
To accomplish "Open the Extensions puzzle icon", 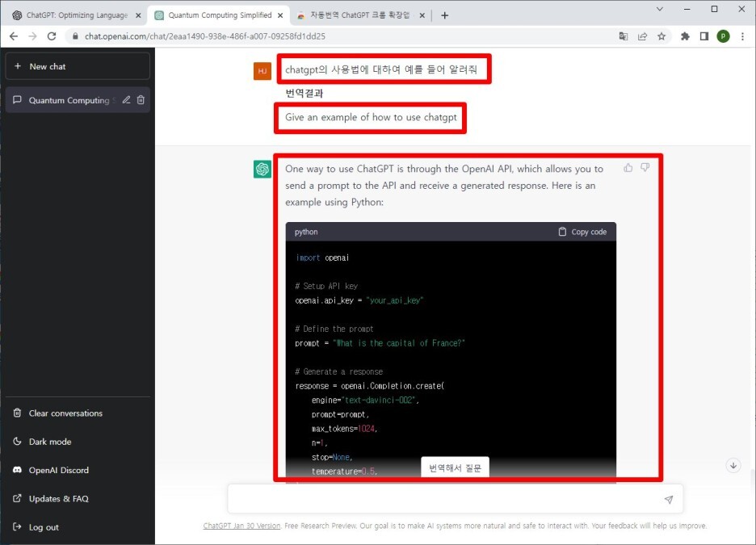I will 685,36.
